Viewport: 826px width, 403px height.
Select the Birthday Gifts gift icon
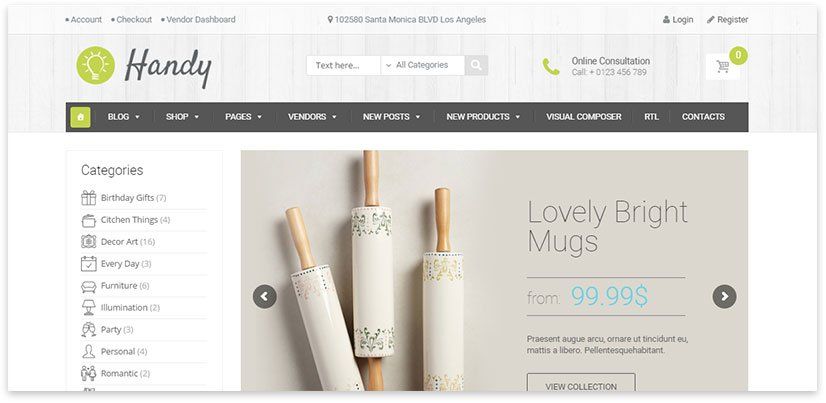tap(88, 198)
